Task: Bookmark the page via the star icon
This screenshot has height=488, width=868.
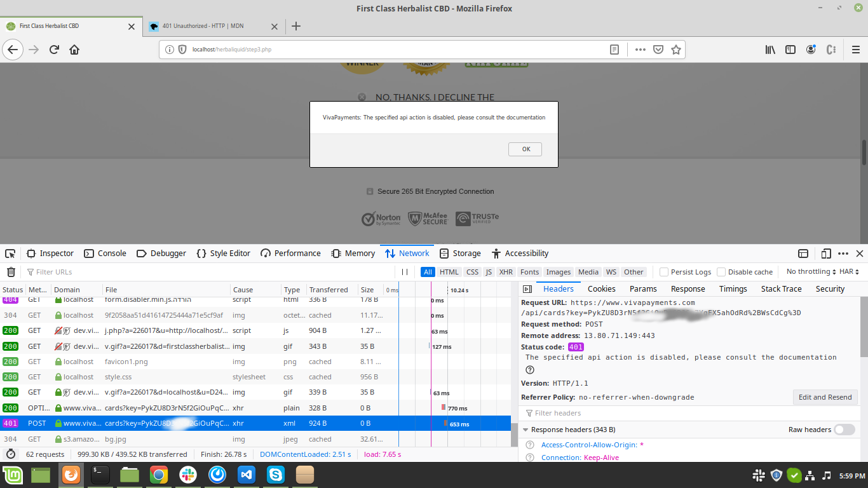Action: (x=675, y=50)
